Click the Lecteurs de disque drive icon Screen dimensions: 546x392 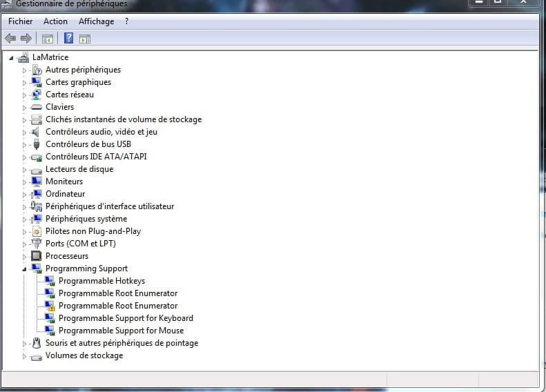(37, 170)
